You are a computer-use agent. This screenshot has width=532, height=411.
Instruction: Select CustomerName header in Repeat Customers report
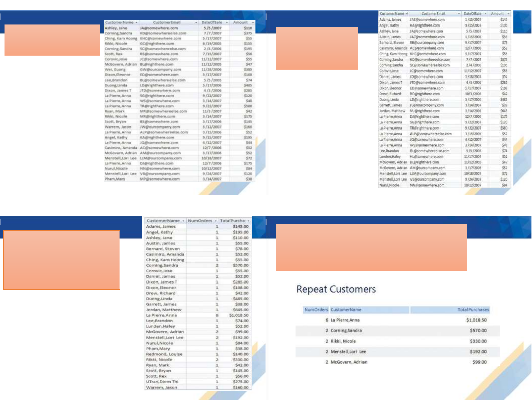(x=346, y=310)
